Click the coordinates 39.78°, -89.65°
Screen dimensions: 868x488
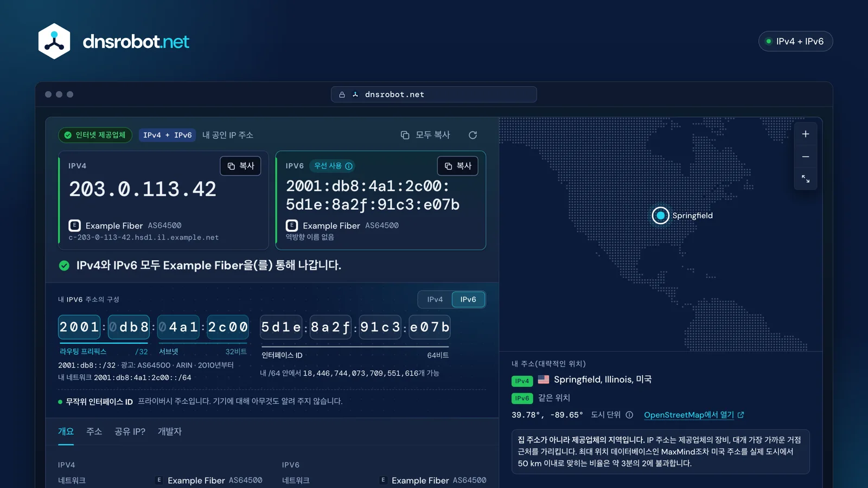point(547,415)
